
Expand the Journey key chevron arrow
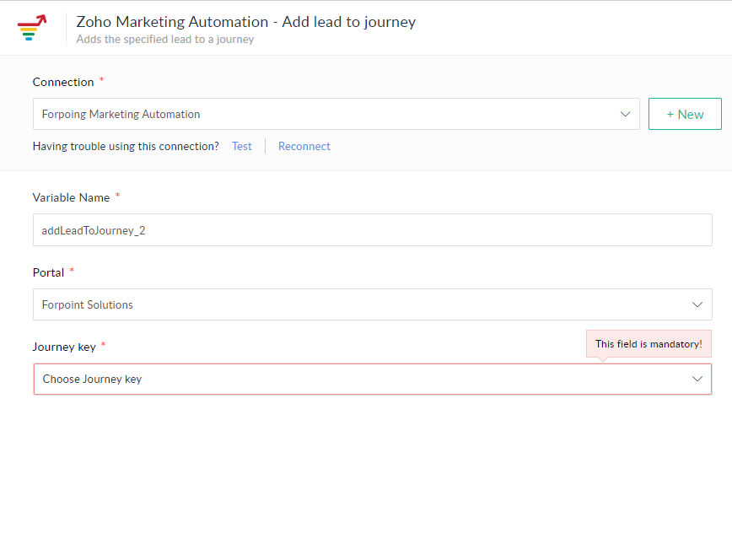tap(697, 379)
